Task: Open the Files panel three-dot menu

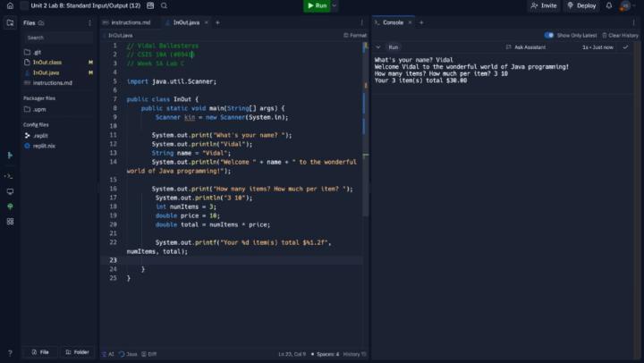Action: [89, 23]
